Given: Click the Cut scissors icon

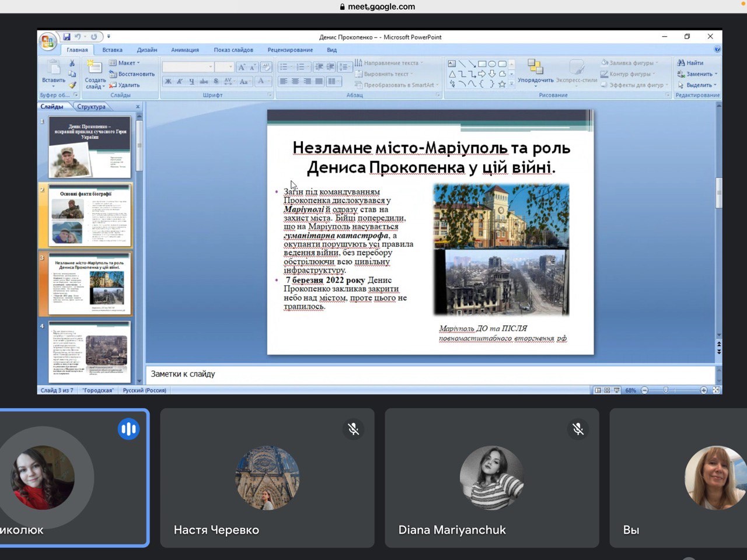Looking at the screenshot, I should point(72,63).
